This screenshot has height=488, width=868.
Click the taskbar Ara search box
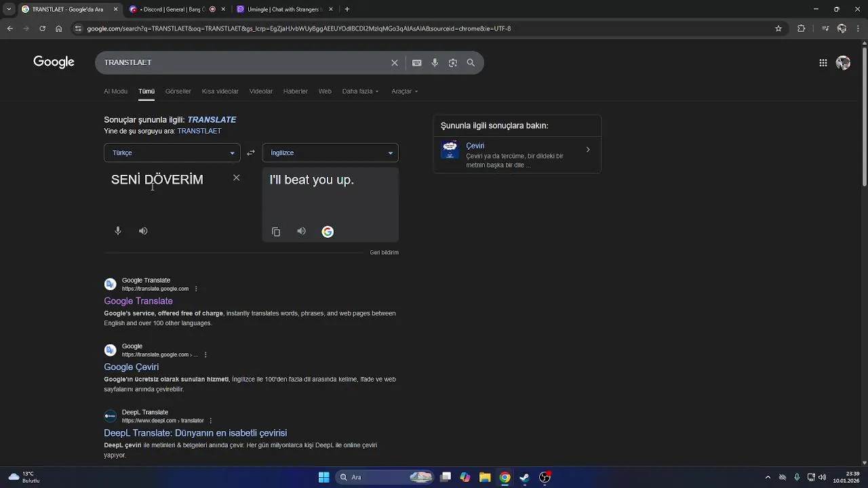click(x=385, y=477)
